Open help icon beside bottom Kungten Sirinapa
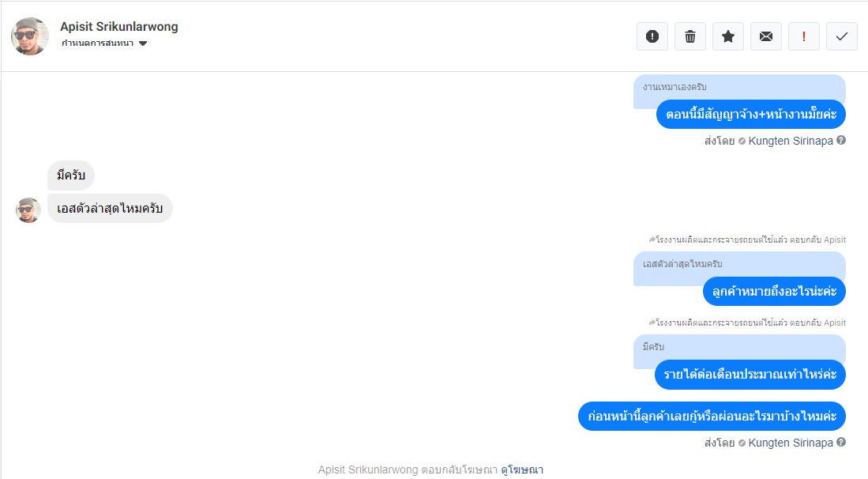 coord(841,442)
